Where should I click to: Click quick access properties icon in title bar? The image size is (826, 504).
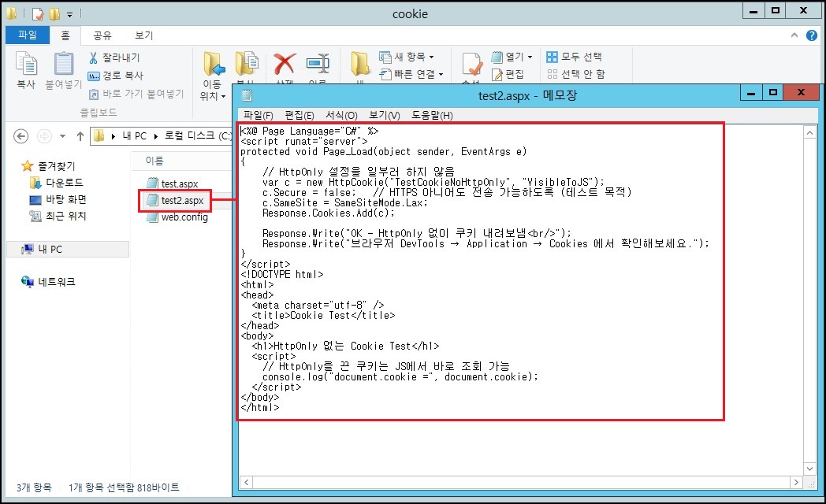(x=38, y=13)
